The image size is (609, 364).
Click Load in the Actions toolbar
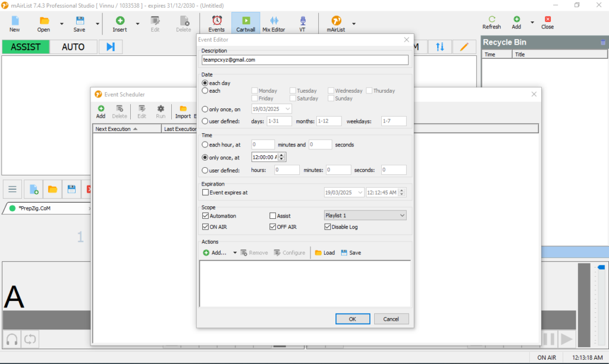click(x=325, y=253)
